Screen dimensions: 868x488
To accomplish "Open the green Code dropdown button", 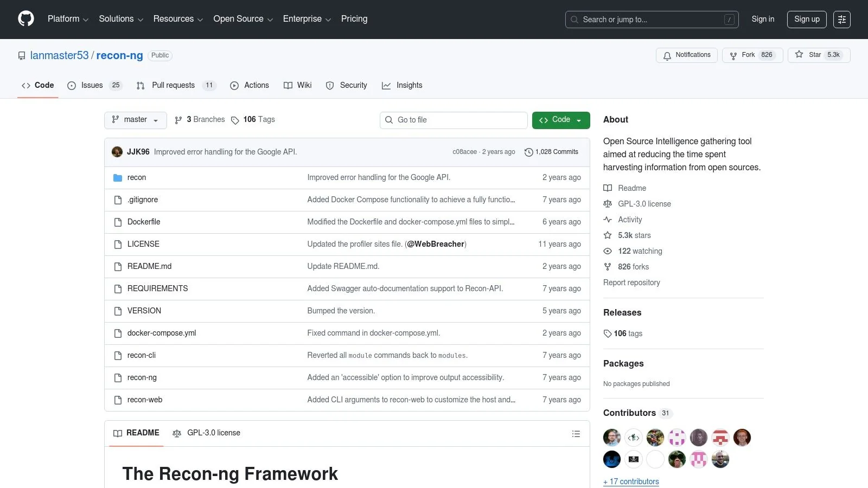I will (x=561, y=120).
